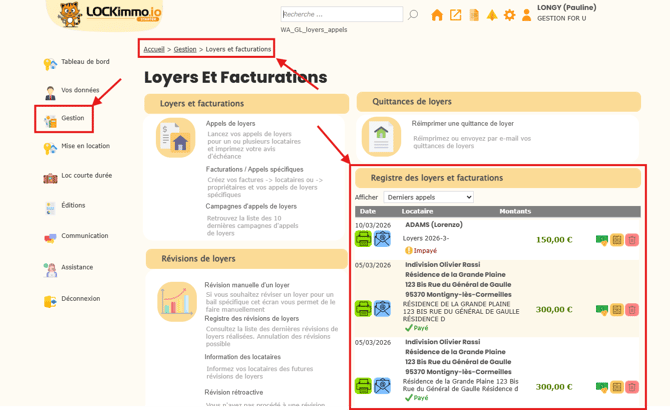Select Mise en location in the sidebar

85,146
